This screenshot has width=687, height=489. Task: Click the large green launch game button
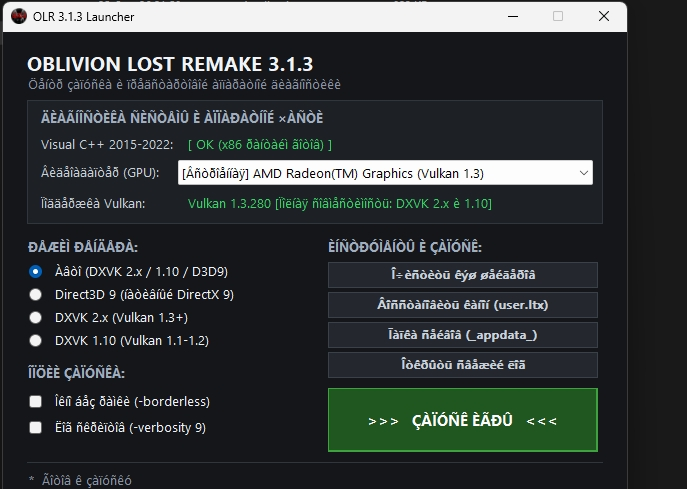(463, 420)
